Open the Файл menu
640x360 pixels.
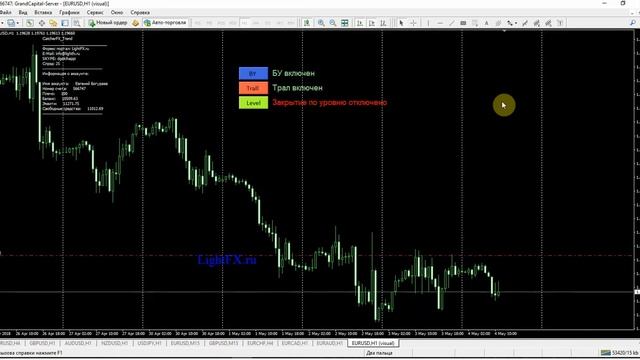pos(5,13)
